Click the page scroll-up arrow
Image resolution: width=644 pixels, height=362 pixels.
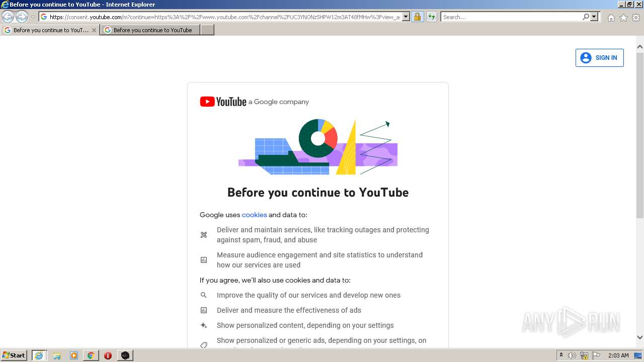[x=640, y=47]
